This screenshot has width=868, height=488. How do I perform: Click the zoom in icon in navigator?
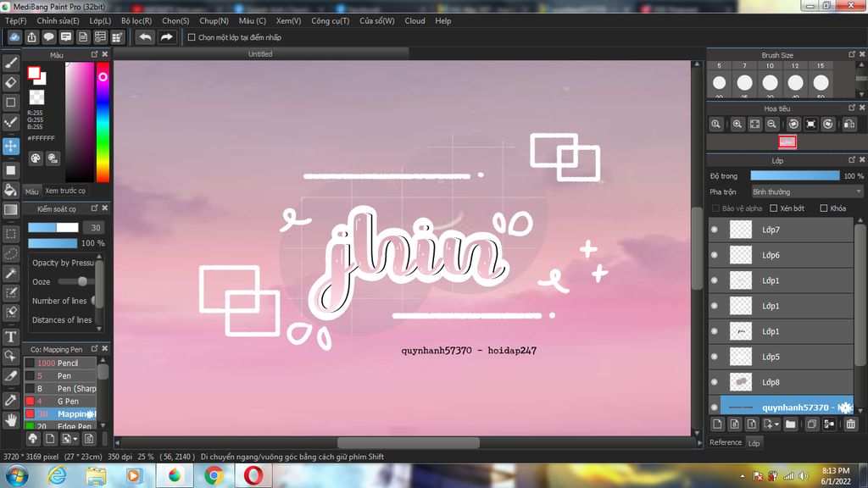pos(737,124)
